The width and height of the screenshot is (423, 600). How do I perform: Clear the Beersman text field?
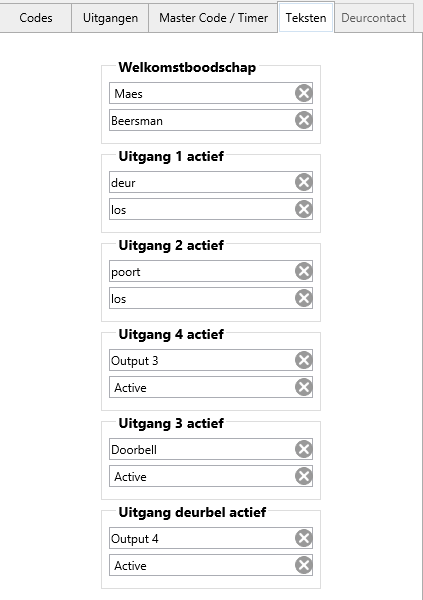[304, 120]
